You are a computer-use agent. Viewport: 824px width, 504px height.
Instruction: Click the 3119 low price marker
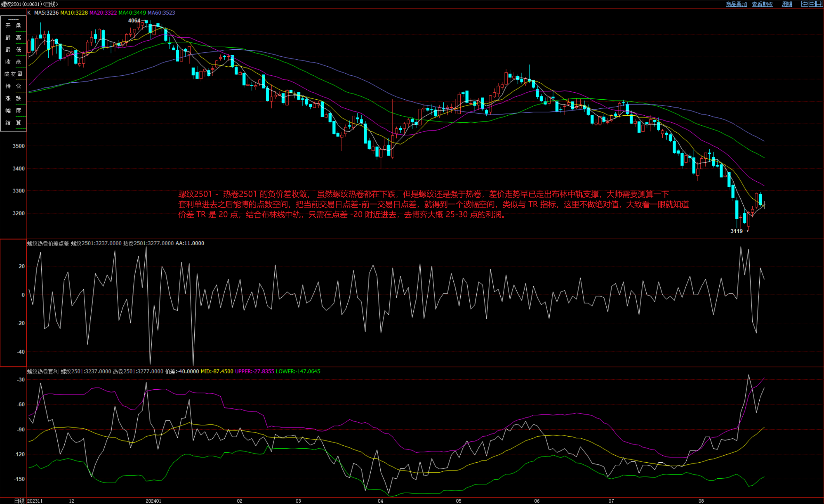pos(736,231)
